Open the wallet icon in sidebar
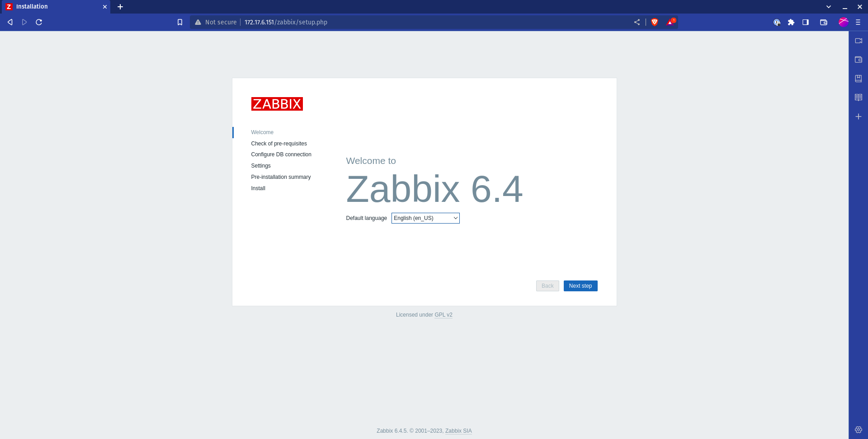The image size is (868, 439). (859, 60)
